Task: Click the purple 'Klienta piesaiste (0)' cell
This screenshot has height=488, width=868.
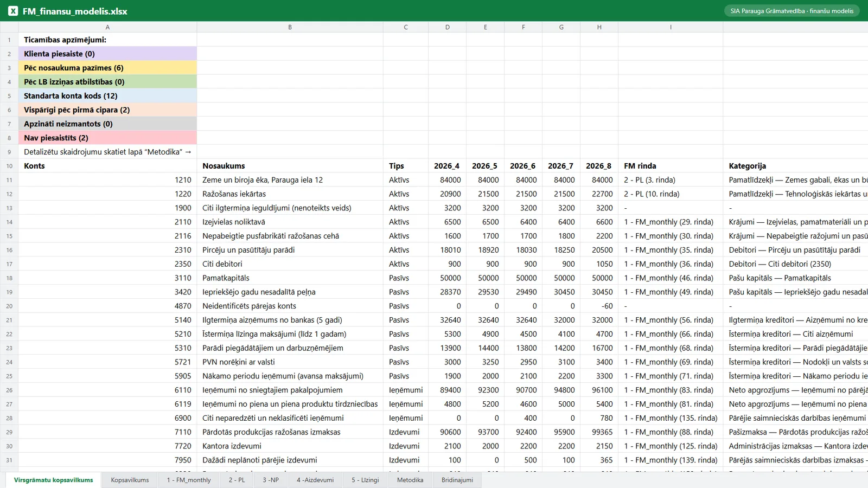Action: [x=107, y=54]
